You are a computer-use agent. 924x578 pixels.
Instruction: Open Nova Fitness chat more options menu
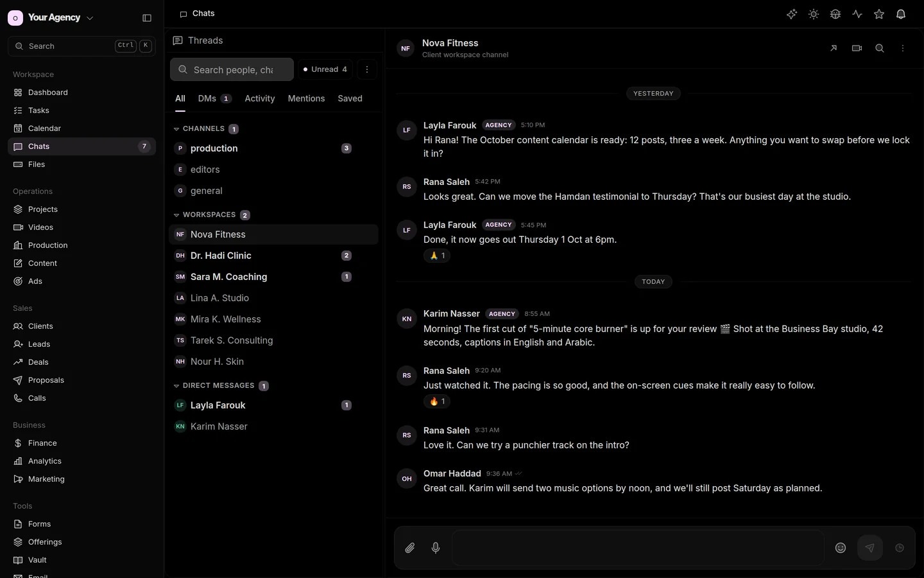pos(903,48)
